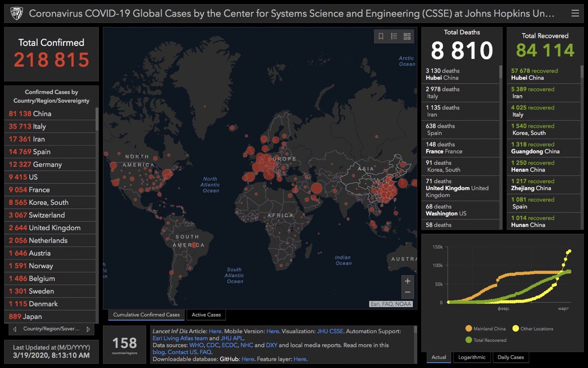Open the JHU CSSE visualization link
The height and width of the screenshot is (368, 588).
[x=330, y=331]
